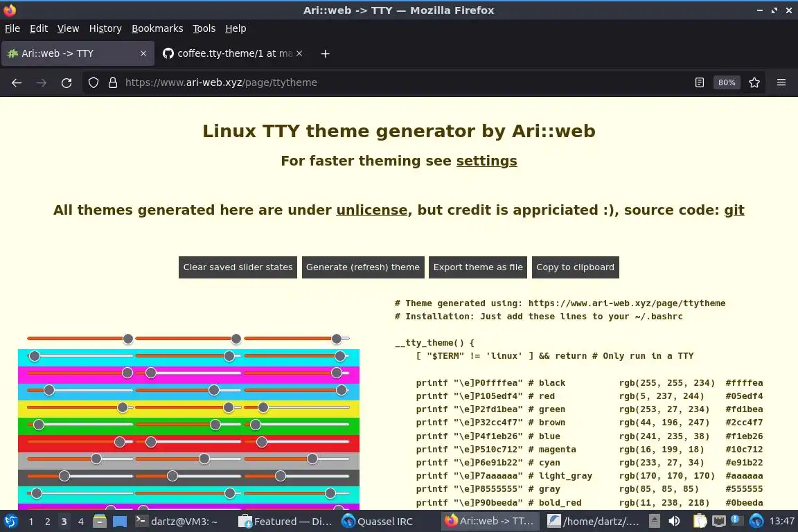Open the tracking protection shield icon
Image resolution: width=798 pixels, height=532 pixels.
click(x=93, y=82)
